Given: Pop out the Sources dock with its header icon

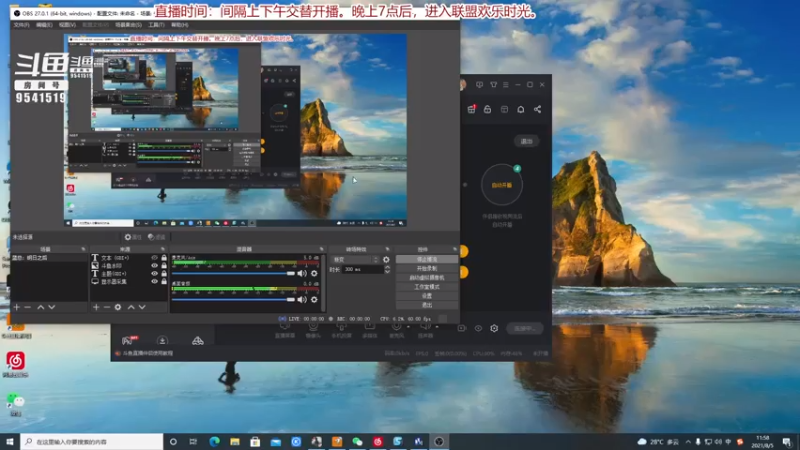Looking at the screenshot, I should (164, 249).
